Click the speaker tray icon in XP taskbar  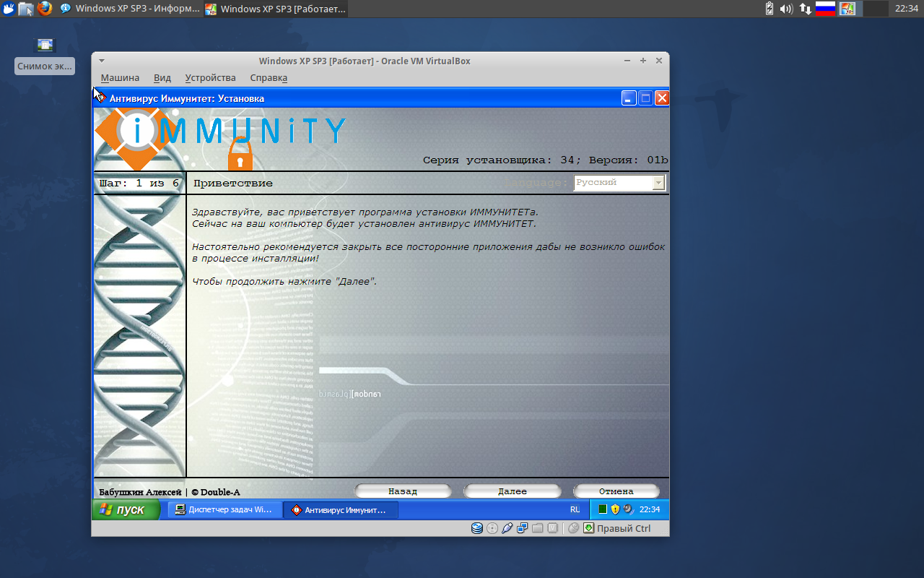pos(628,509)
